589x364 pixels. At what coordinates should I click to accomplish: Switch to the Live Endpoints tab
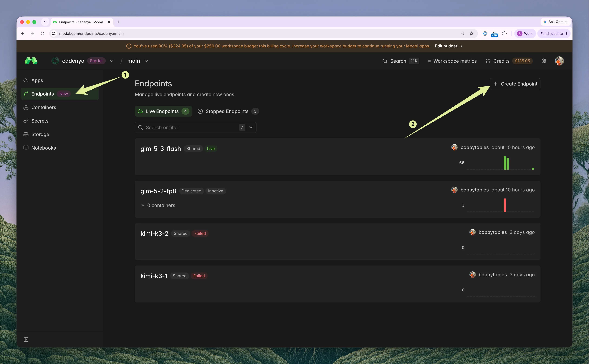(x=163, y=111)
